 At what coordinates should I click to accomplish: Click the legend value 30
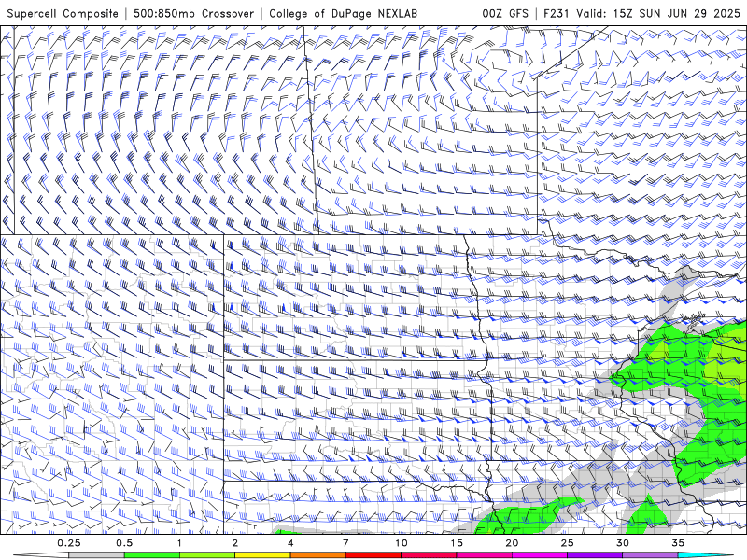coord(622,543)
